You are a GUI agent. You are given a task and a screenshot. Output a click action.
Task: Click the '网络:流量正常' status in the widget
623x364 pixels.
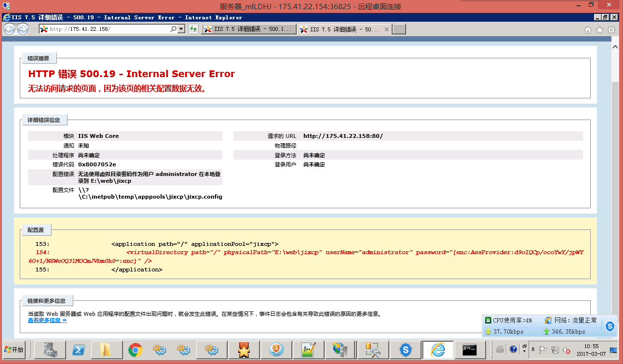pos(575,320)
